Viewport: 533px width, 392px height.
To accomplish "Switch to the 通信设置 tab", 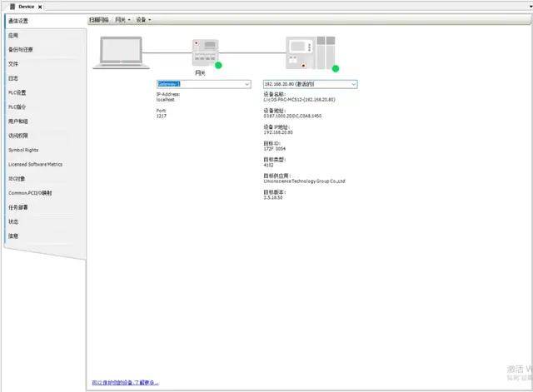I will point(18,21).
